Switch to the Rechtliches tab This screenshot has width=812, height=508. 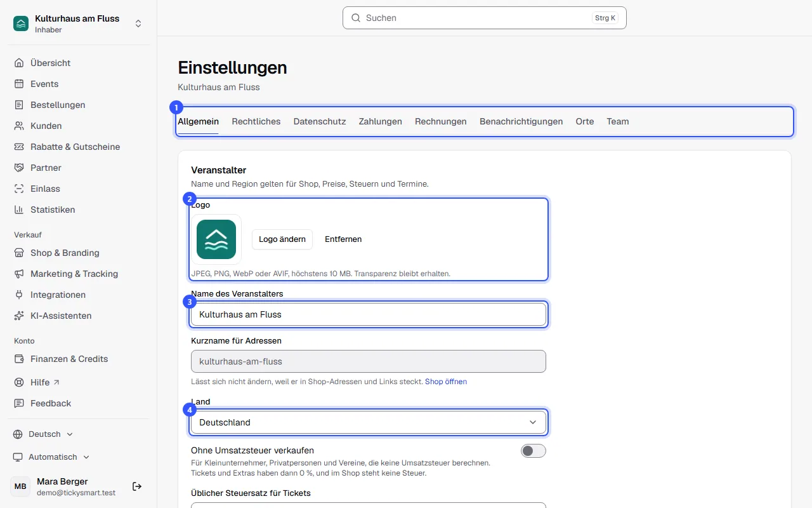(256, 121)
